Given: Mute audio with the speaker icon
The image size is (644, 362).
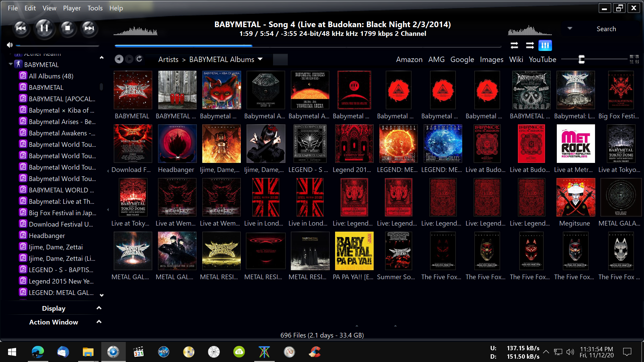Looking at the screenshot, I should point(10,45).
